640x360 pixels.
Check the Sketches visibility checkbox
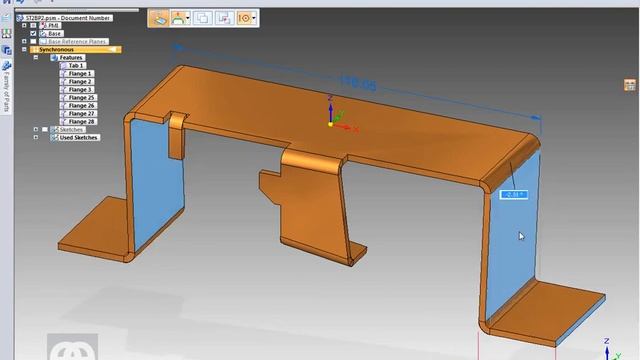[45, 129]
